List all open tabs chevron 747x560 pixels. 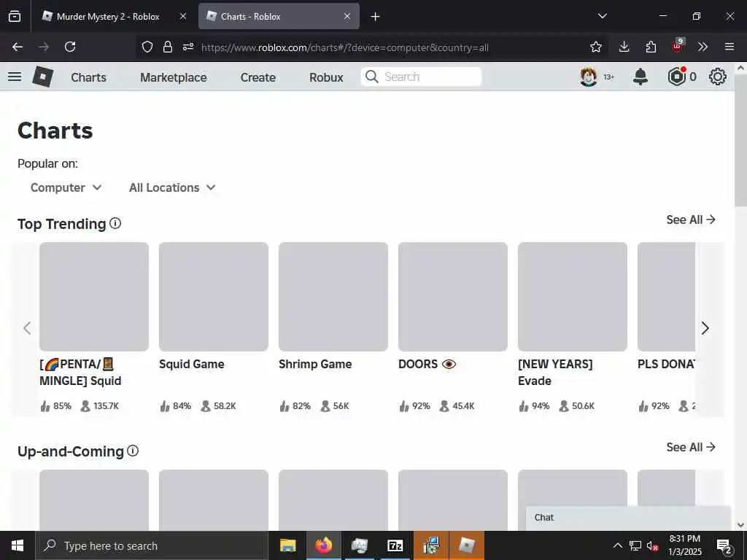click(602, 16)
